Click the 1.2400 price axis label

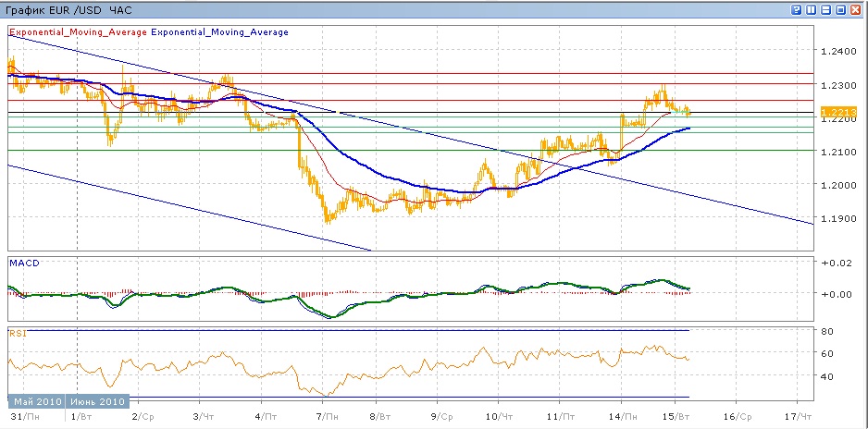point(837,52)
